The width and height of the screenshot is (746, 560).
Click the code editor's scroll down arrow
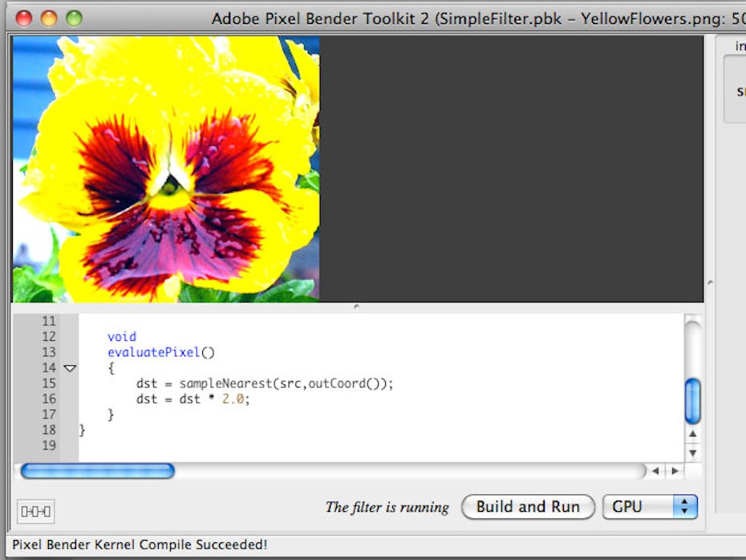[693, 452]
